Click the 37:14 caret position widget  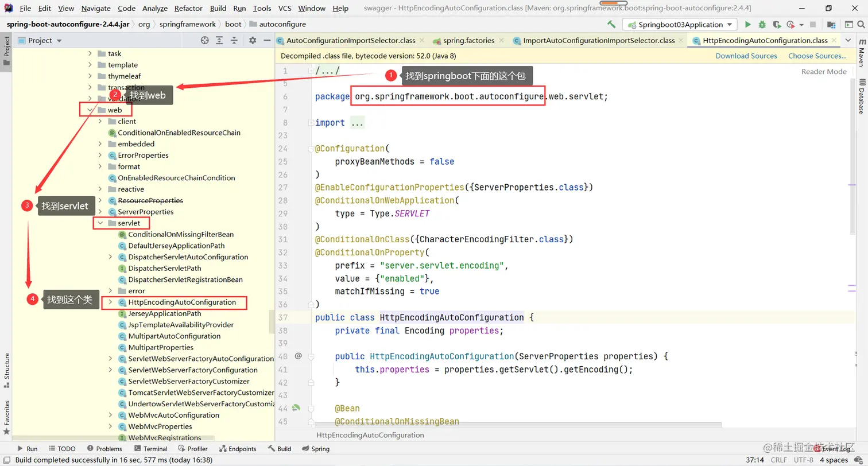(x=754, y=460)
